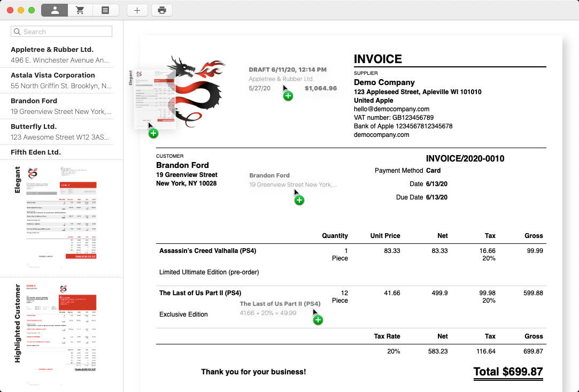Click the gross amount 599.88
This screenshot has height=392, width=579.
pos(533,293)
